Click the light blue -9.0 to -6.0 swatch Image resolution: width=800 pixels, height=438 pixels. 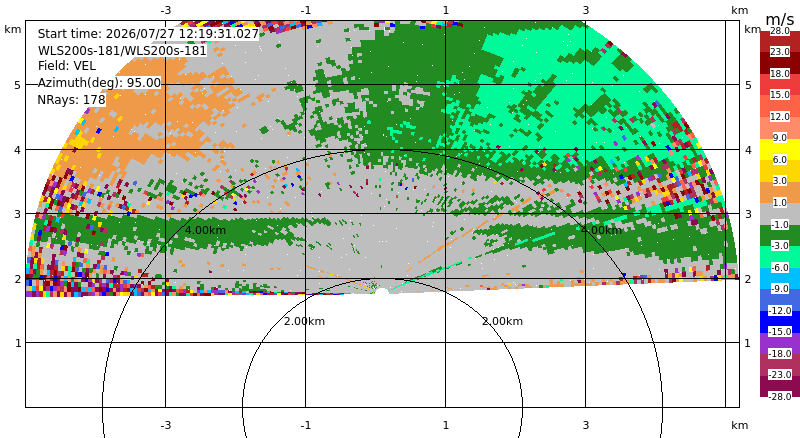(x=780, y=278)
